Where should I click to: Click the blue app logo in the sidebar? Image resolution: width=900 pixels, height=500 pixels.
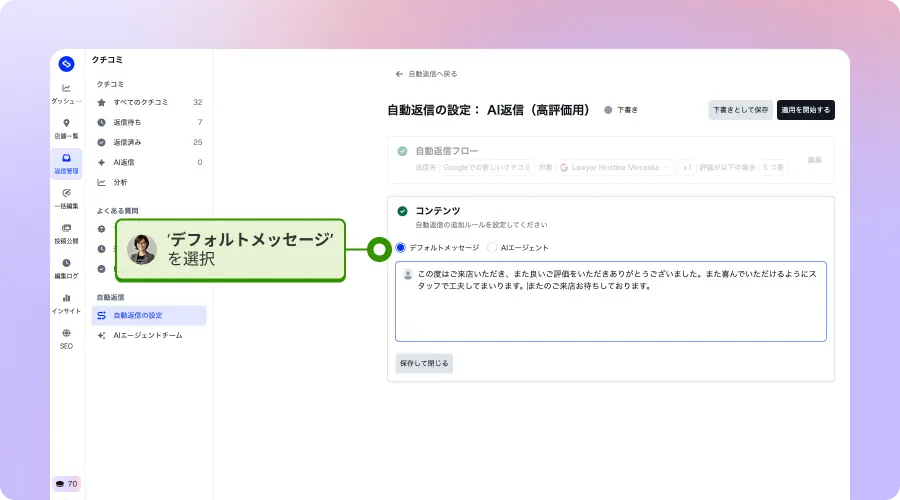(x=66, y=64)
